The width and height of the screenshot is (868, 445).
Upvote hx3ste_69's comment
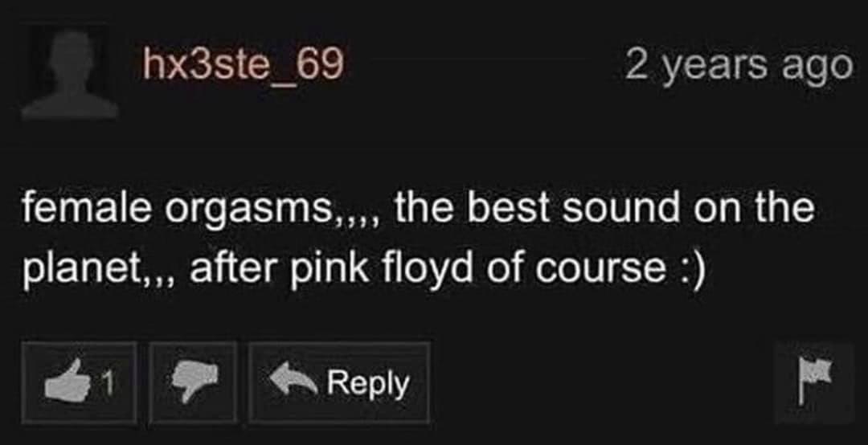(79, 382)
